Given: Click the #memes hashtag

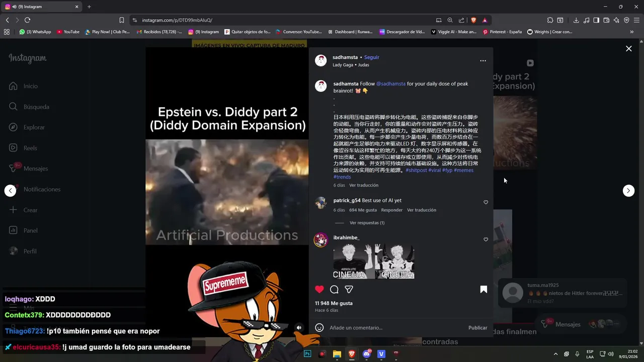Looking at the screenshot, I should 463,170.
